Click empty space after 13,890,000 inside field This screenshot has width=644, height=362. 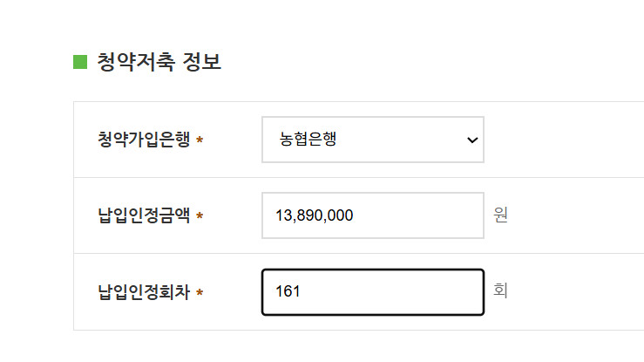point(418,215)
